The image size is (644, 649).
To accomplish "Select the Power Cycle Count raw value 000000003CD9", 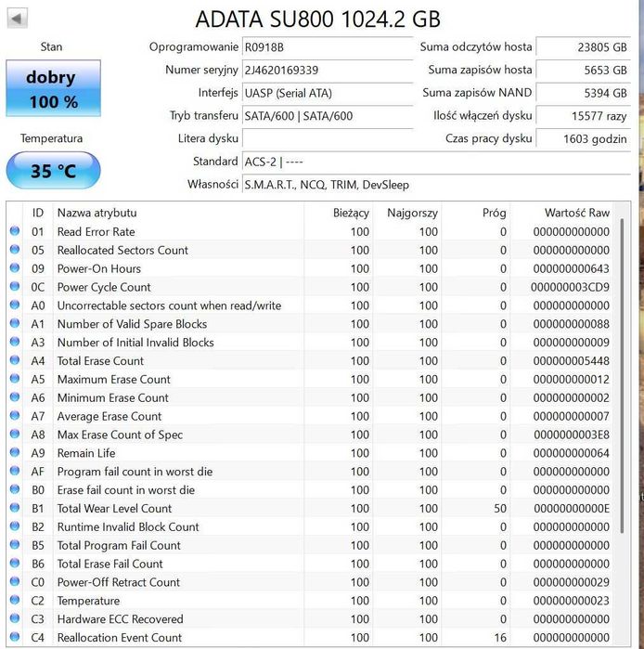I will tap(570, 287).
